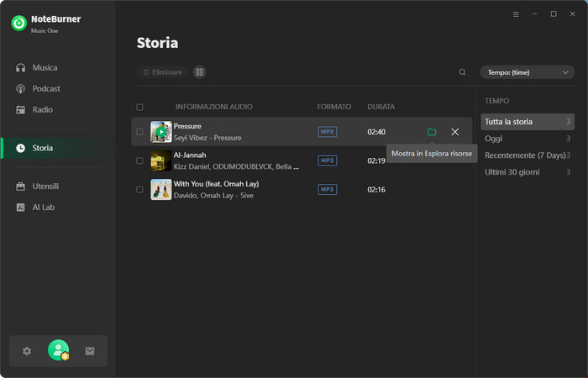This screenshot has height=378, width=588.
Task: Select Tutta la storia filter
Action: click(x=528, y=122)
